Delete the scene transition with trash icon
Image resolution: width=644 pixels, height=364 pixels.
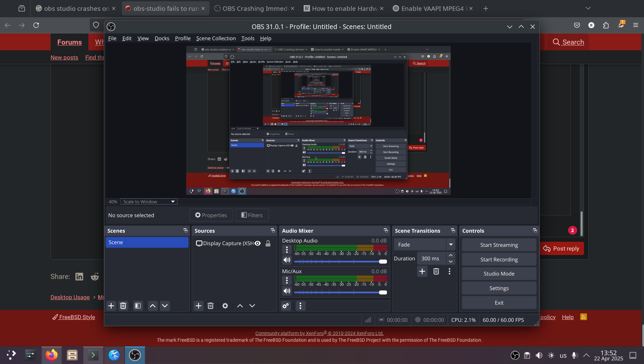click(436, 271)
